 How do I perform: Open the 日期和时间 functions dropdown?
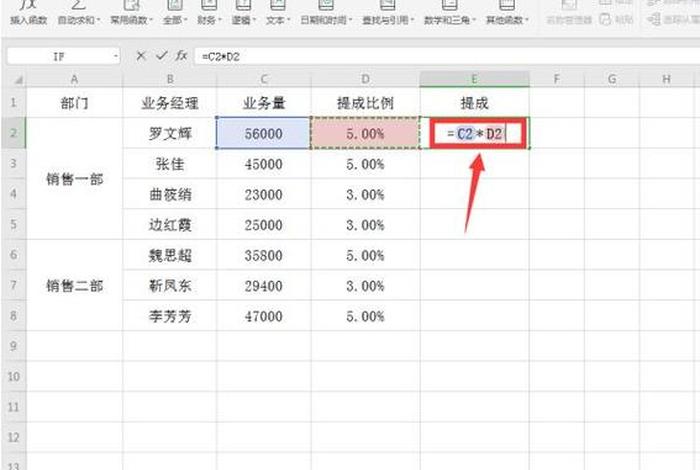(326, 13)
